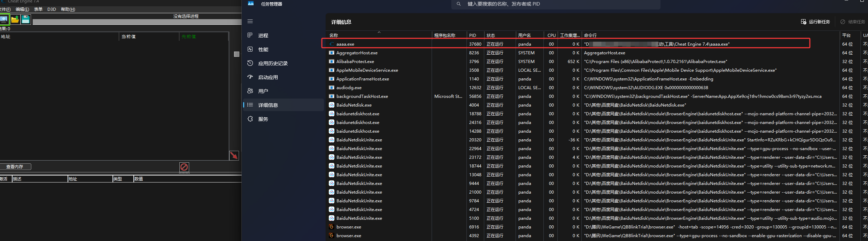This screenshot has height=241, width=868.
Task: Click the Task Manager app icon in title bar
Action: [x=251, y=3]
